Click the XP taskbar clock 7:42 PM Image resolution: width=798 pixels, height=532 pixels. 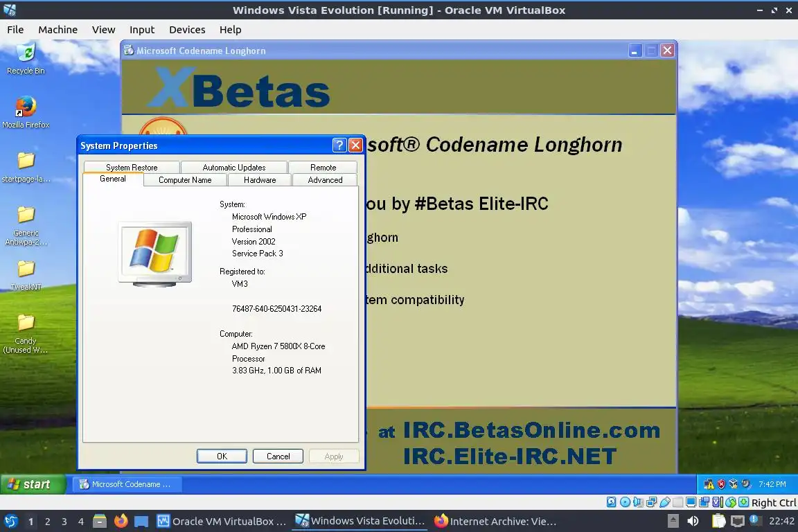pos(772,484)
